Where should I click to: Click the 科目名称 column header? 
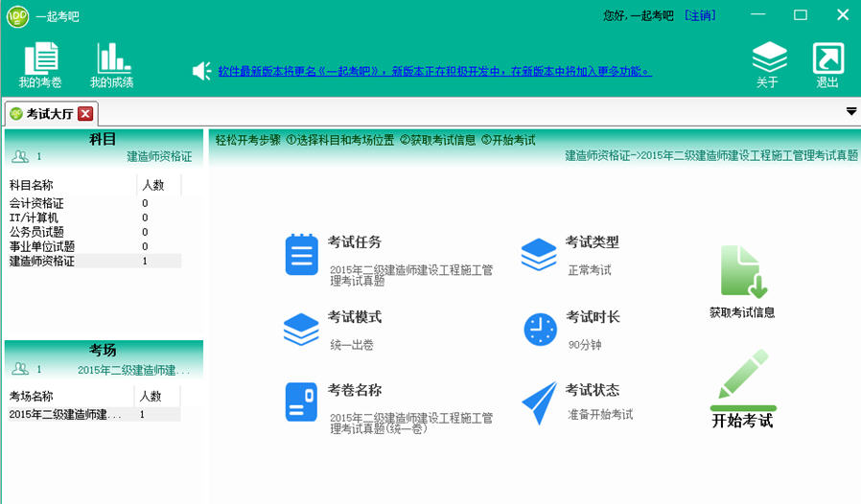tap(71, 185)
